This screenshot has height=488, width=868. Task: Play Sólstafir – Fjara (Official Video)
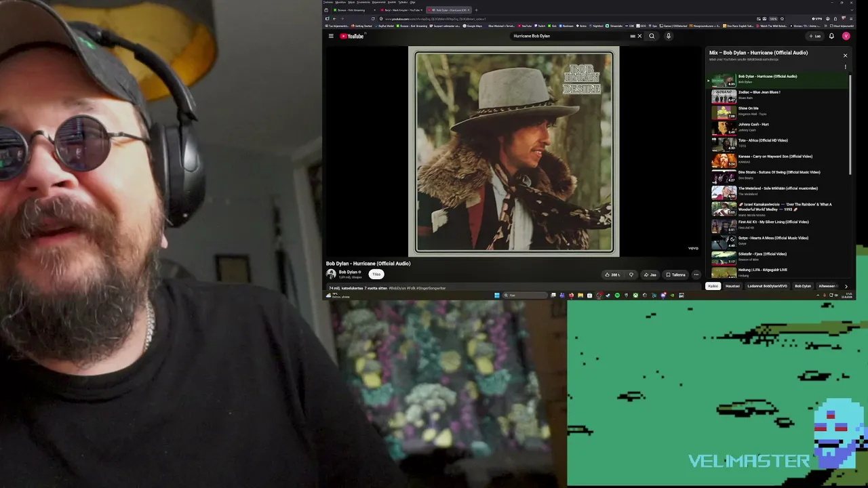click(778, 257)
